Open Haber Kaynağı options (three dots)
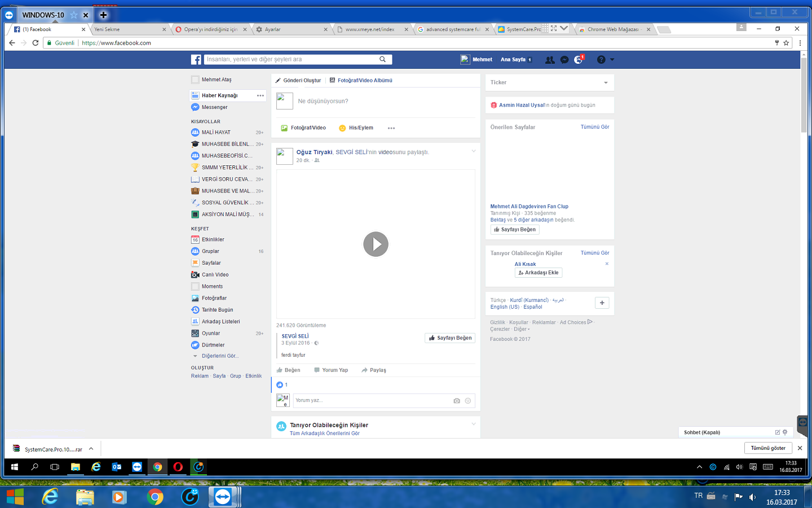The image size is (812, 508). coord(260,95)
